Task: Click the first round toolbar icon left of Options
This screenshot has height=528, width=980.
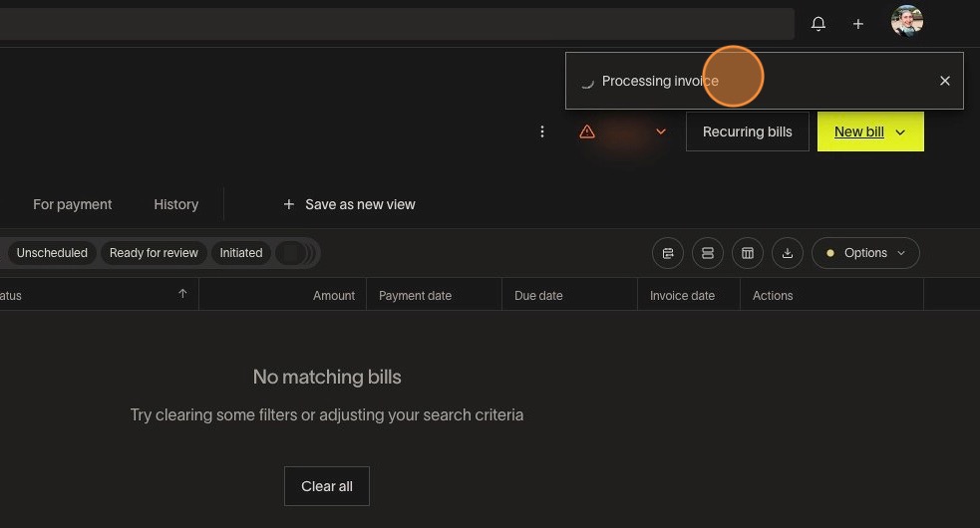Action: [668, 253]
